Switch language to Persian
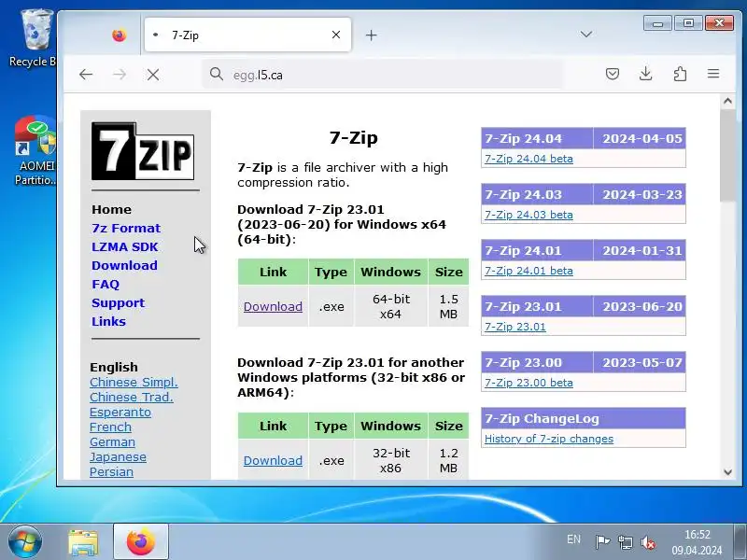Image resolution: width=747 pixels, height=560 pixels. (x=111, y=471)
